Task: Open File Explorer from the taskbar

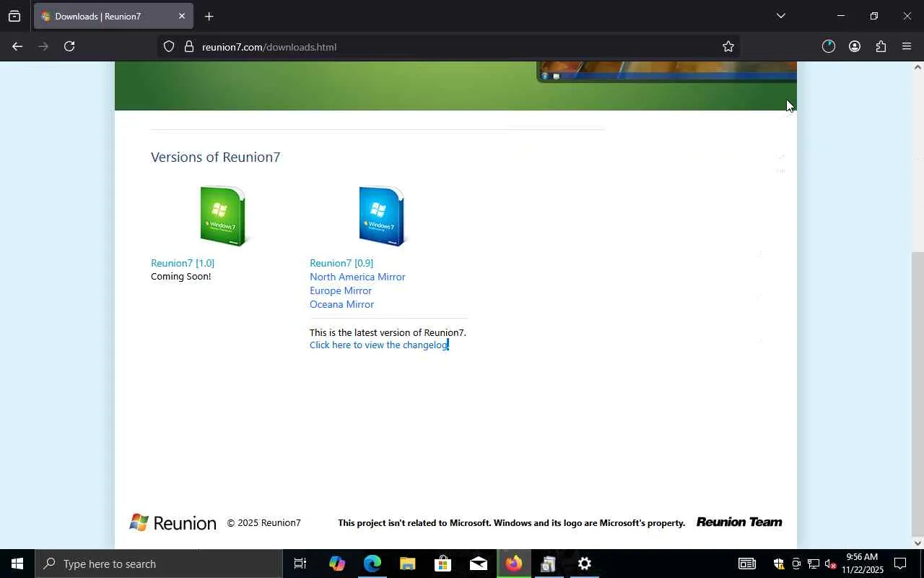Action: (407, 564)
